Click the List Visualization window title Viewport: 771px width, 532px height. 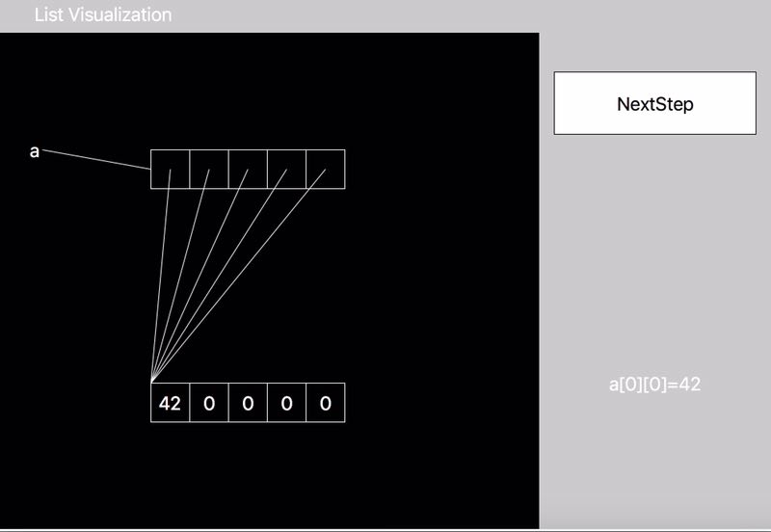pos(103,14)
